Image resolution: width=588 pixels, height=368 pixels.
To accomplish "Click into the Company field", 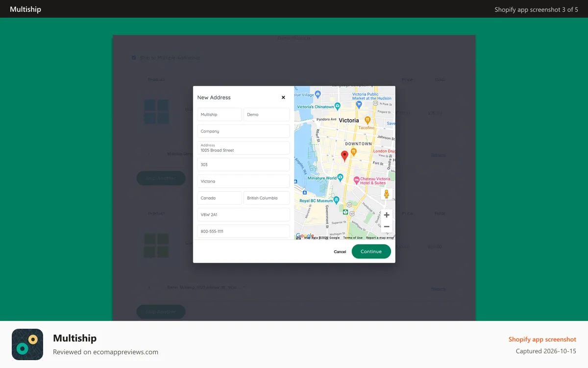I will tap(244, 131).
